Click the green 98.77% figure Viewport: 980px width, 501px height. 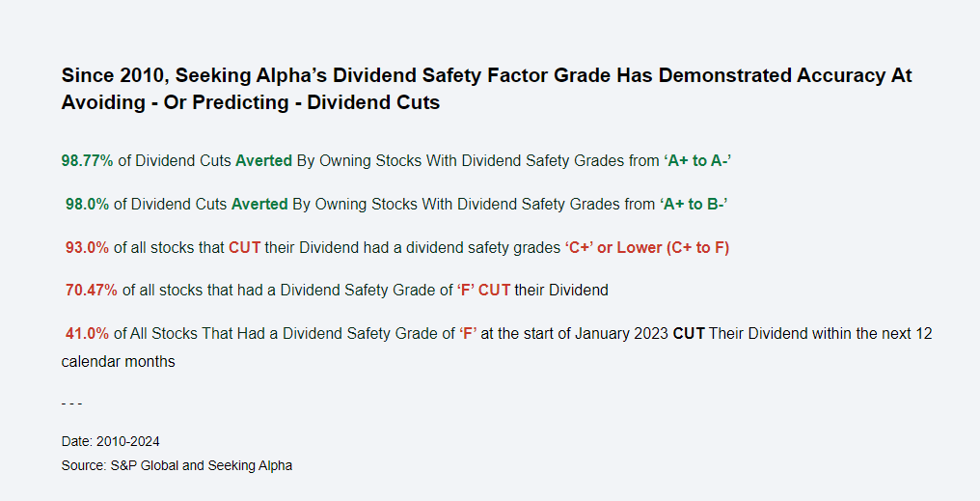[x=88, y=161]
